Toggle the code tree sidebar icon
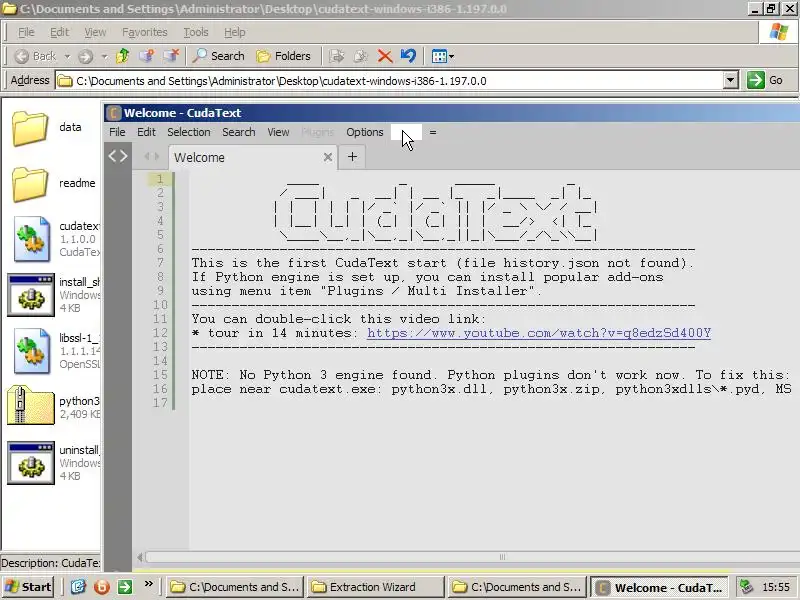The height and width of the screenshot is (600, 800). pos(118,156)
